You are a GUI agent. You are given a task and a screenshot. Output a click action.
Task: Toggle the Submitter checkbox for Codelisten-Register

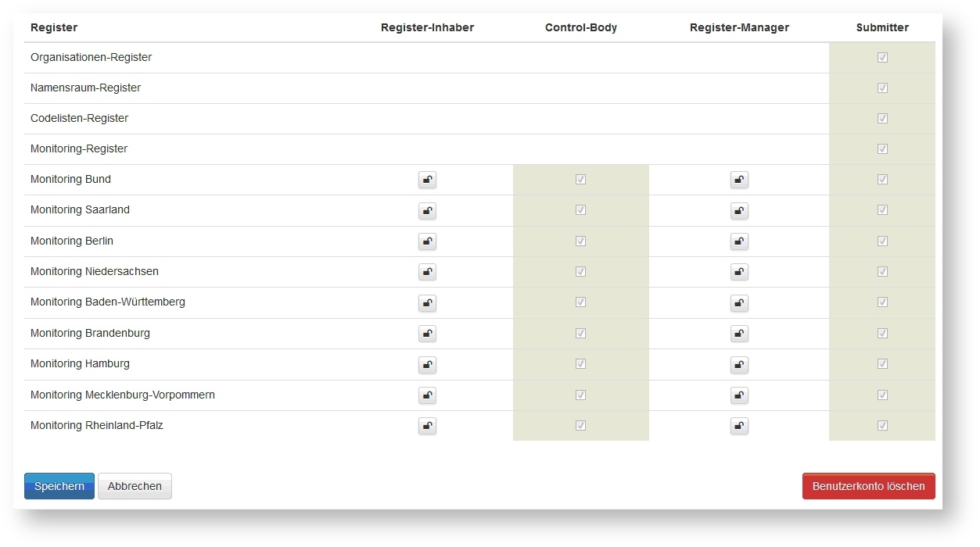882,118
